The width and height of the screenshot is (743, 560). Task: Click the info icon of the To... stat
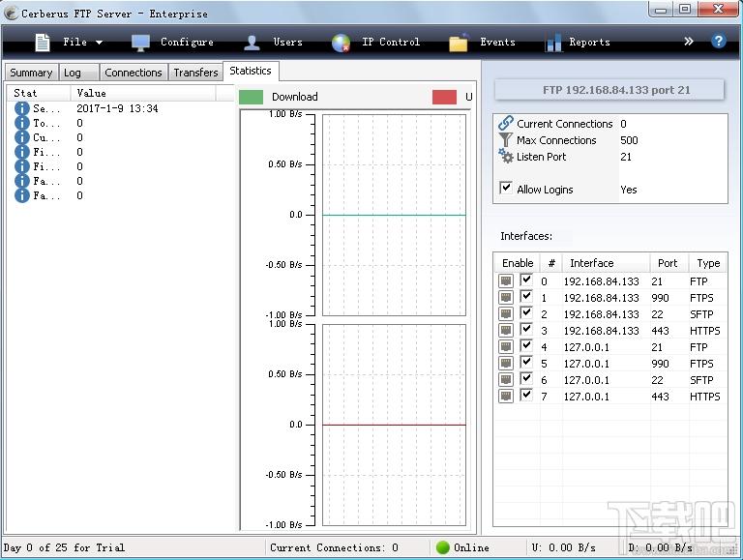[22, 123]
